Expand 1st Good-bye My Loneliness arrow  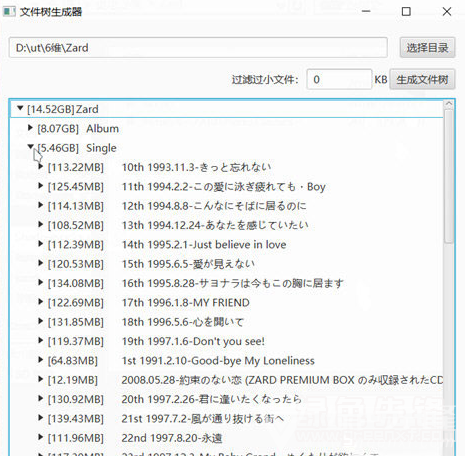tap(40, 360)
